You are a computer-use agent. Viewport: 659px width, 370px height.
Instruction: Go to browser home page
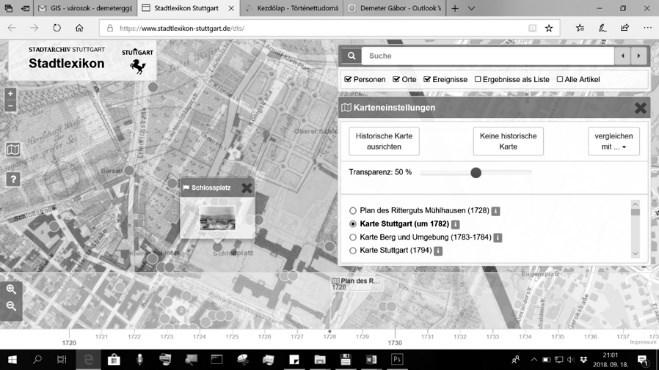(x=79, y=28)
